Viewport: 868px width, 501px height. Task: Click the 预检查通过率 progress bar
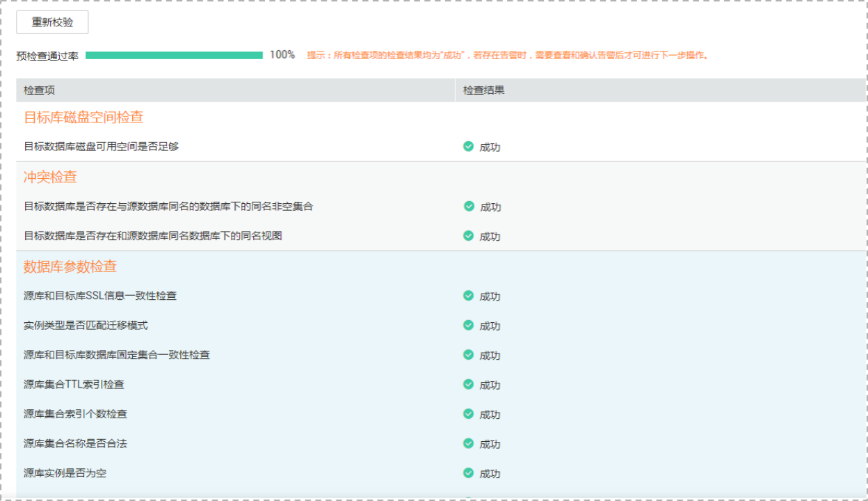pyautogui.click(x=174, y=55)
